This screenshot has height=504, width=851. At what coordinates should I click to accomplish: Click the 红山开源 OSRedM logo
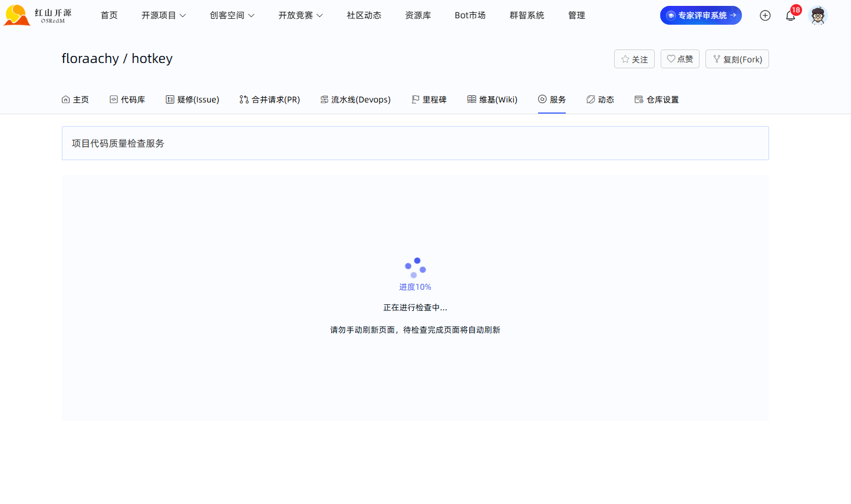(x=38, y=15)
